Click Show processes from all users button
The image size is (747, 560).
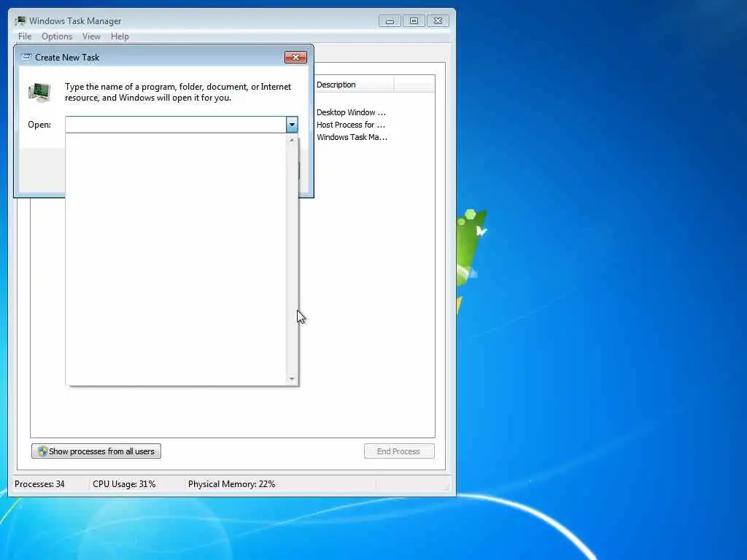point(96,451)
